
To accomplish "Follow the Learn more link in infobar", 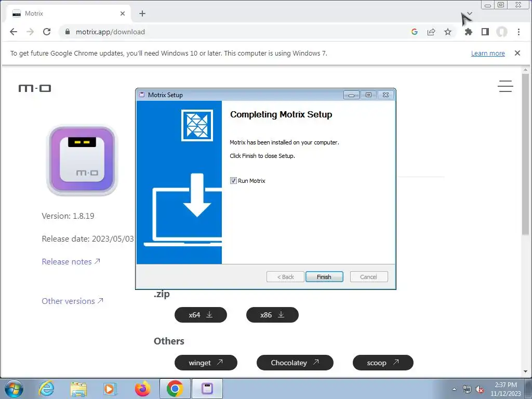I will [488, 54].
